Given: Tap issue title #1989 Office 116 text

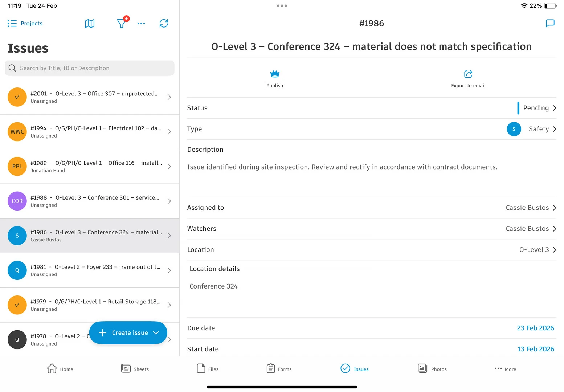Looking at the screenshot, I should (96, 163).
